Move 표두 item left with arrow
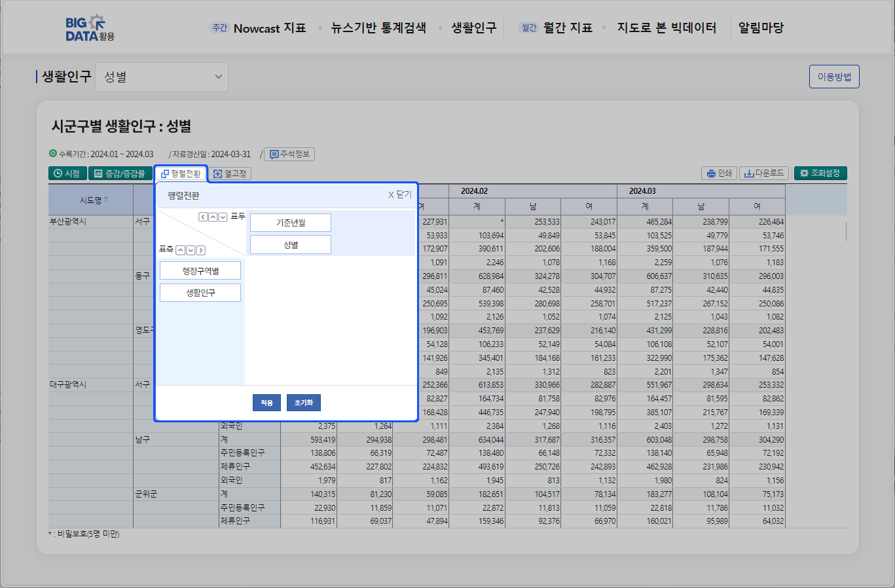The height and width of the screenshot is (588, 895). tap(203, 217)
